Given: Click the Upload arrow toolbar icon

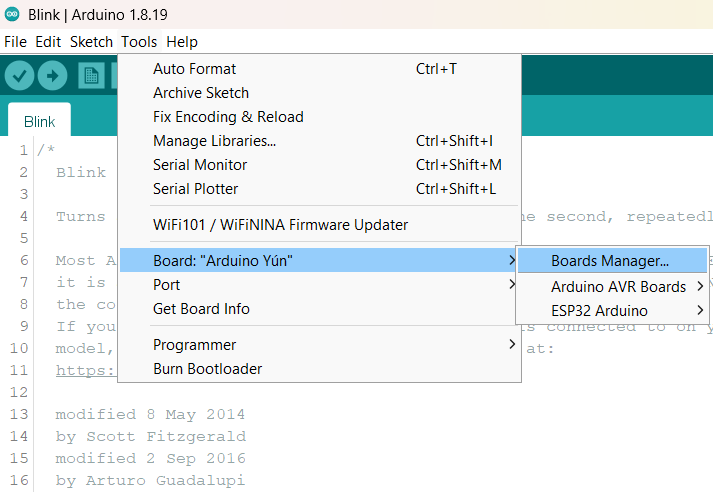Looking at the screenshot, I should pyautogui.click(x=52, y=75).
